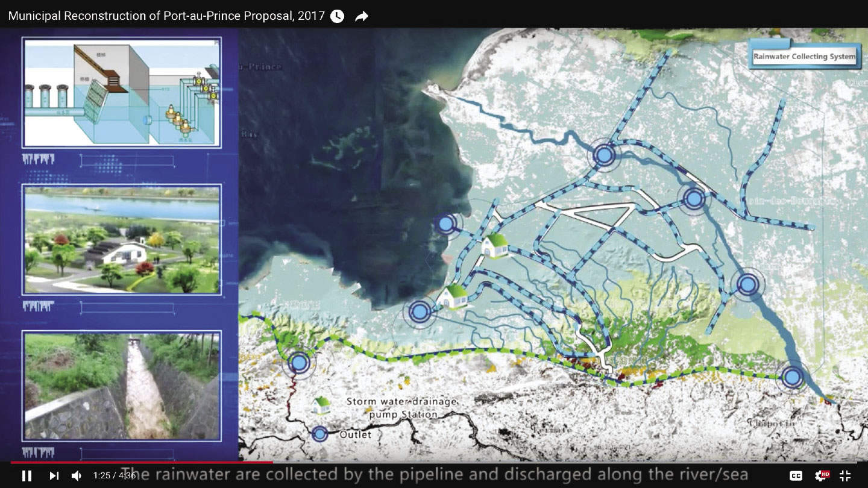Select the drainage channel photo thumbnail
Image resolution: width=868 pixels, height=488 pixels.
point(122,386)
